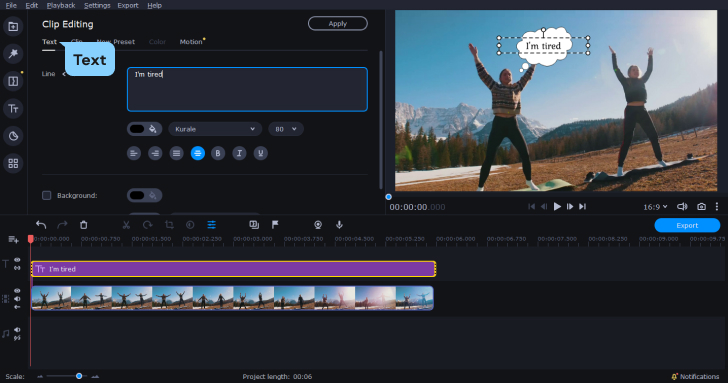Toggle Italic text formatting
The image size is (728, 383).
click(x=239, y=153)
